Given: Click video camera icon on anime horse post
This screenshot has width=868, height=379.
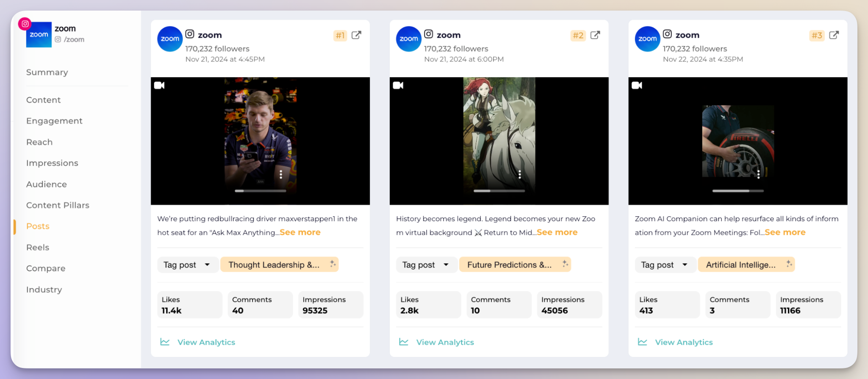Looking at the screenshot, I should tap(398, 85).
